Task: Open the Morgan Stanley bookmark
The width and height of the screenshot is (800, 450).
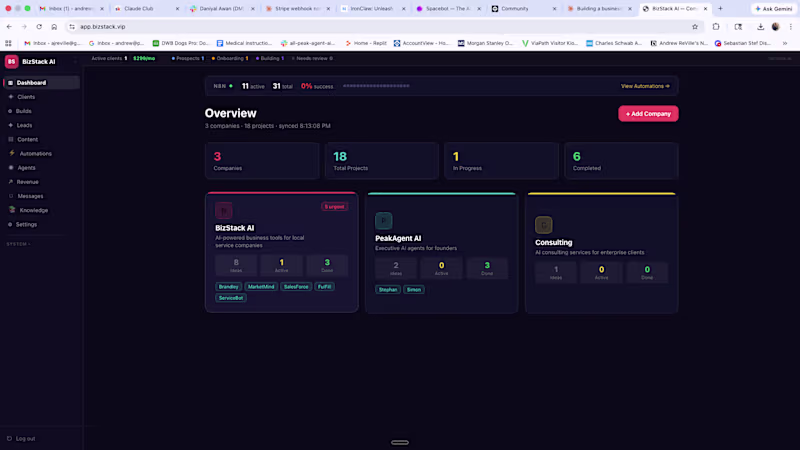Action: [485, 43]
